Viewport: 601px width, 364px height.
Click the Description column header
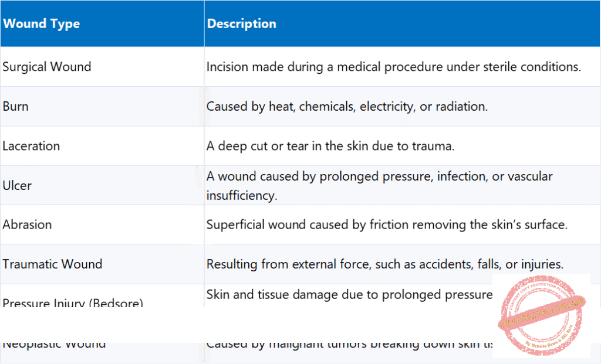tap(402, 23)
